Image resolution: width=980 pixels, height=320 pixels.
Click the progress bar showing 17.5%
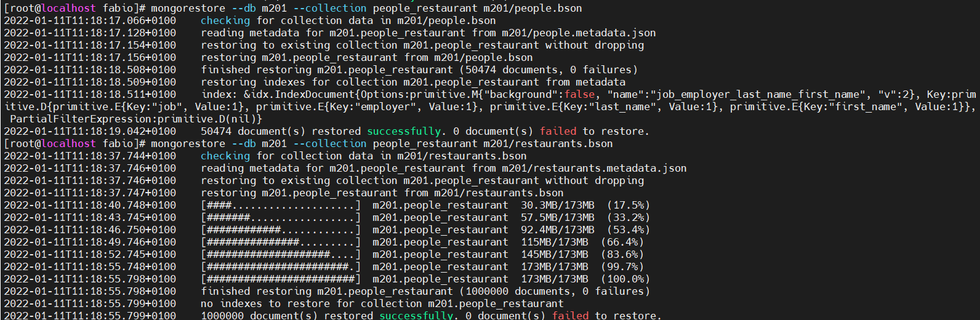pos(281,205)
